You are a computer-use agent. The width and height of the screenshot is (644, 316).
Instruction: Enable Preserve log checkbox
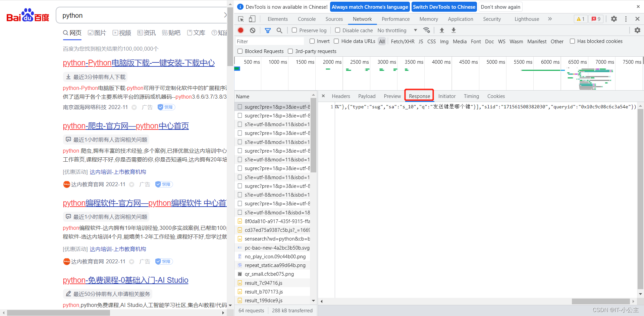(294, 30)
